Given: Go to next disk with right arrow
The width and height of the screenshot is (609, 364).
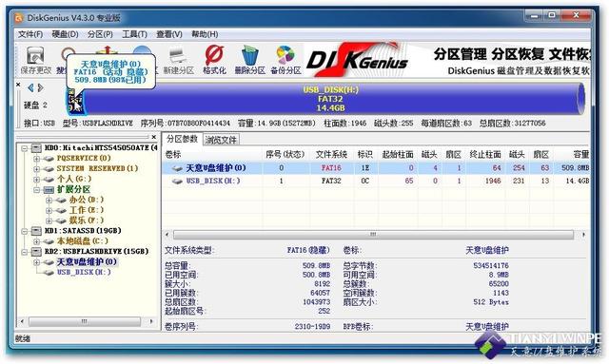Looking at the screenshot, I should click(40, 88).
